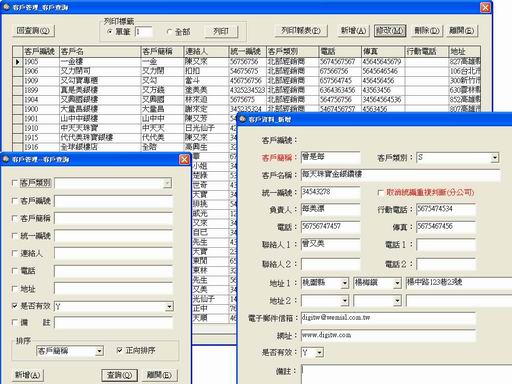The image size is (512, 384).
Task: Click the 負責人 input field
Action: click(x=330, y=210)
